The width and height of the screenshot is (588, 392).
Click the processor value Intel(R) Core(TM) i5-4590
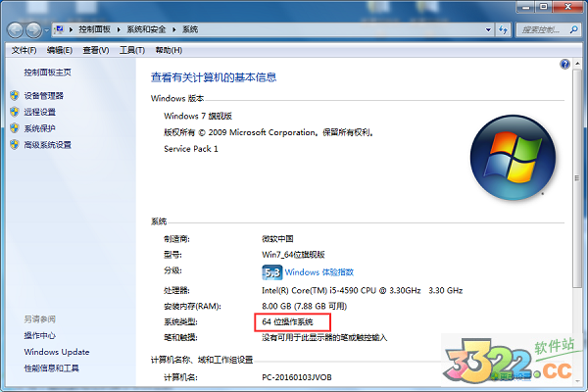[362, 291]
